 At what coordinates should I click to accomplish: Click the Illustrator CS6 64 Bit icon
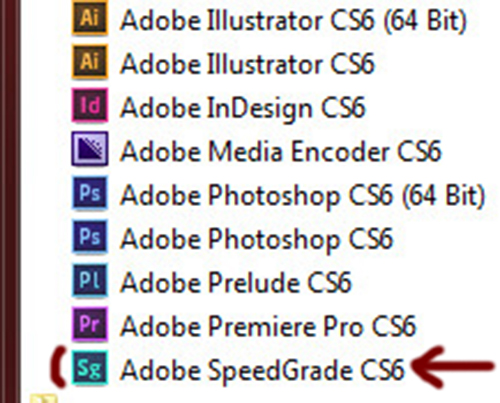90,18
